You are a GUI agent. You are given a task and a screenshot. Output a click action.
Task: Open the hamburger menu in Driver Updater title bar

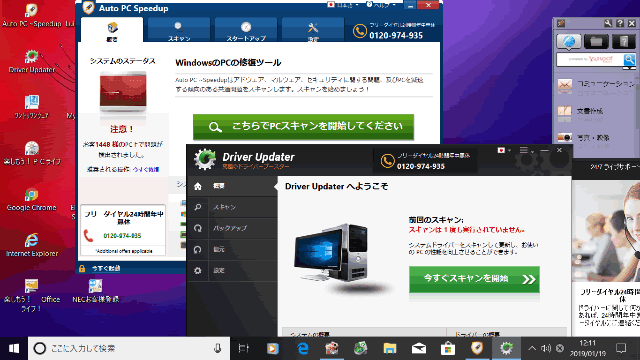click(526, 151)
